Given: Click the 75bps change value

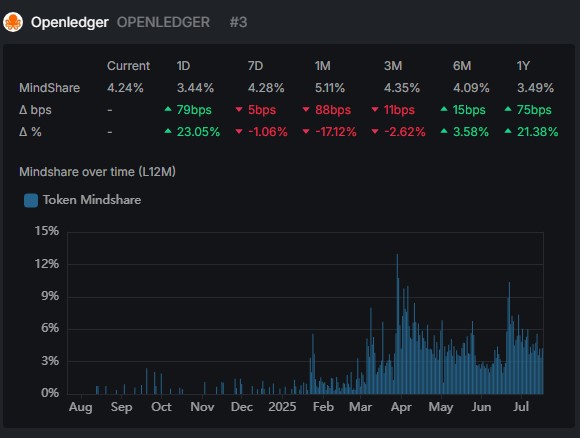Looking at the screenshot, I should 534,110.
